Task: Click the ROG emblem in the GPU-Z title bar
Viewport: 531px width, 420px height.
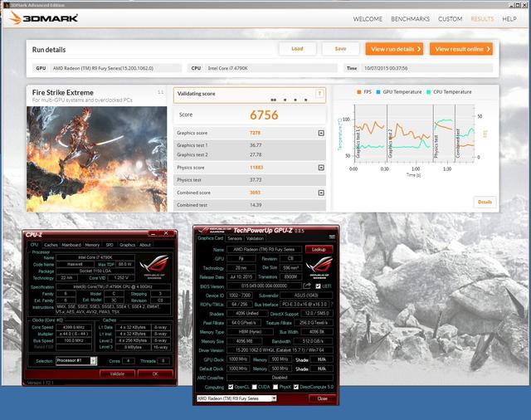Action: 213,230
